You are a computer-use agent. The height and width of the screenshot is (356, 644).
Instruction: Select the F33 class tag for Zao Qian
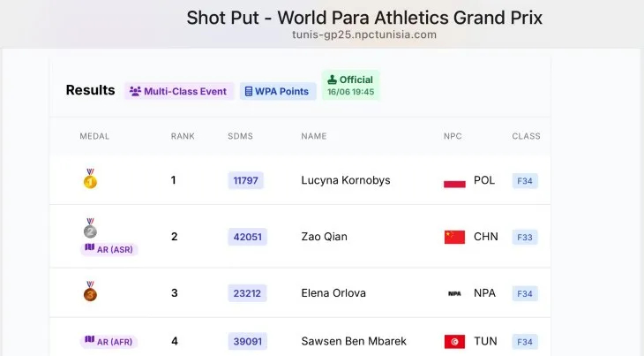tap(525, 238)
